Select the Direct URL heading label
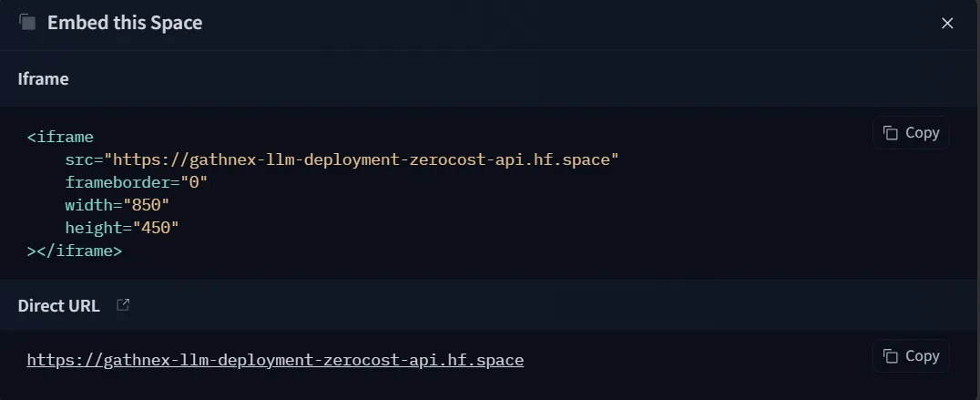Viewport: 980px width, 400px height. click(59, 305)
